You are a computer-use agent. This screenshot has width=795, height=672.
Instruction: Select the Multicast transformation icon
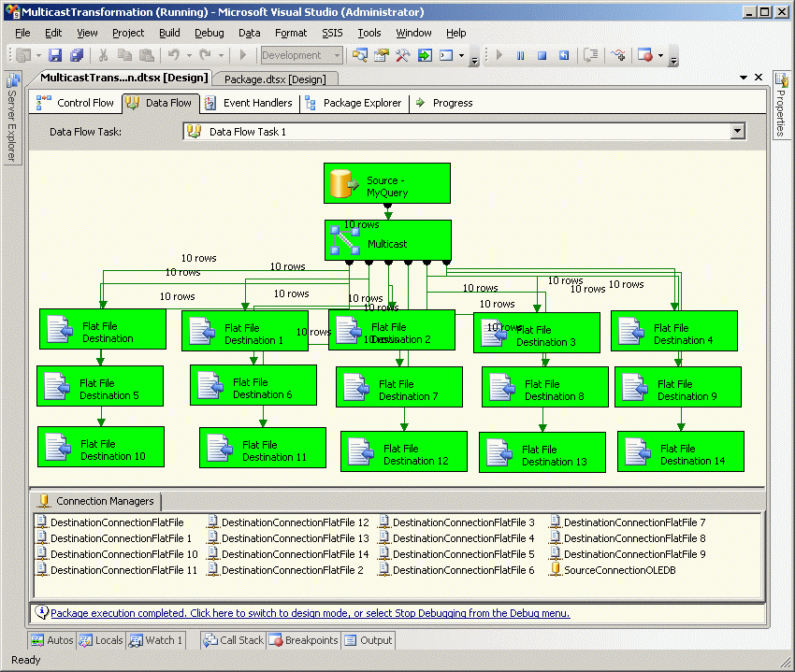[345, 242]
